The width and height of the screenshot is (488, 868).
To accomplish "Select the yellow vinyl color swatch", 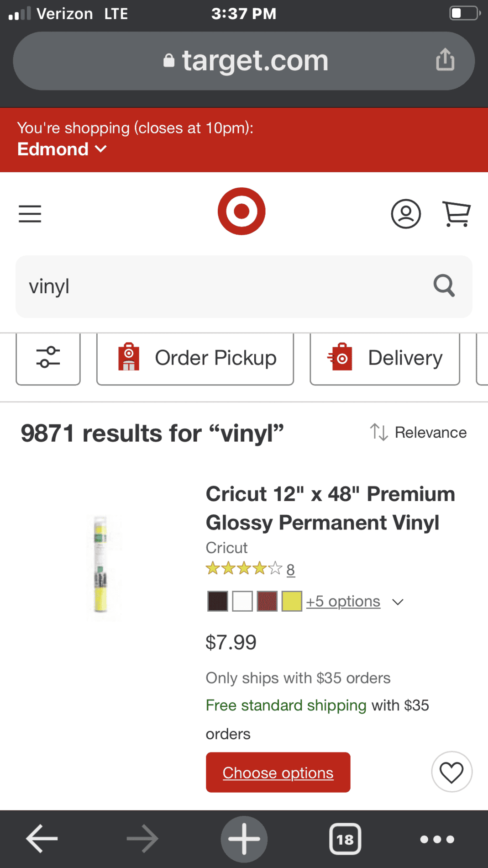I will click(292, 601).
